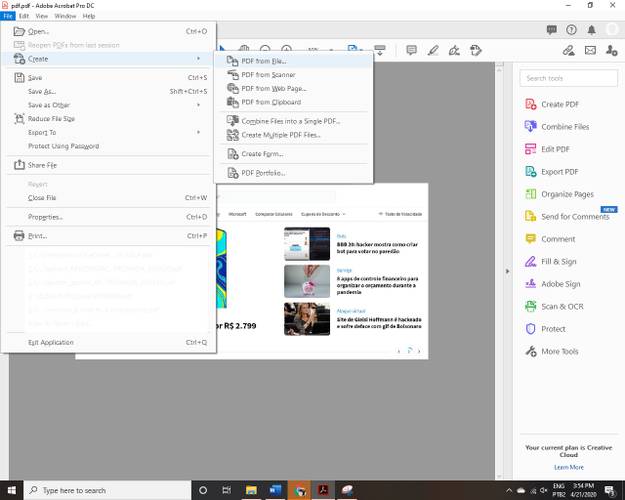The image size is (625, 500).
Task: Open document Properties from File menu
Action: [x=108, y=217]
